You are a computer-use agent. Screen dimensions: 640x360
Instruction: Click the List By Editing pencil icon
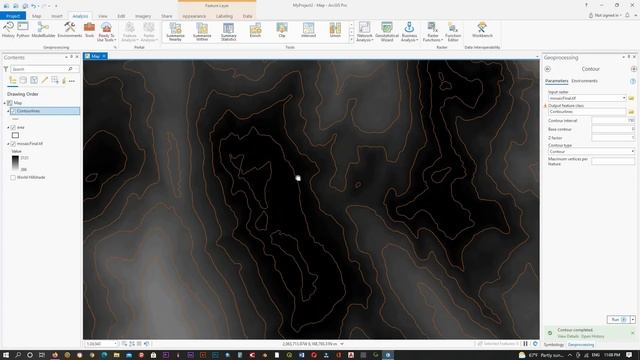(x=44, y=80)
